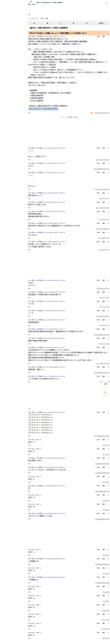This screenshot has width=110, height=644.
Task: Select the page number 1 field
Action: tap(60, 23)
